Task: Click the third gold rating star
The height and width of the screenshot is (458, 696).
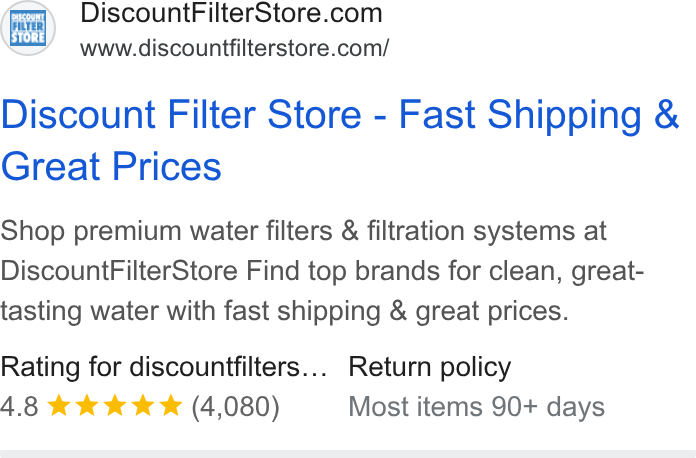Action: tap(115, 406)
